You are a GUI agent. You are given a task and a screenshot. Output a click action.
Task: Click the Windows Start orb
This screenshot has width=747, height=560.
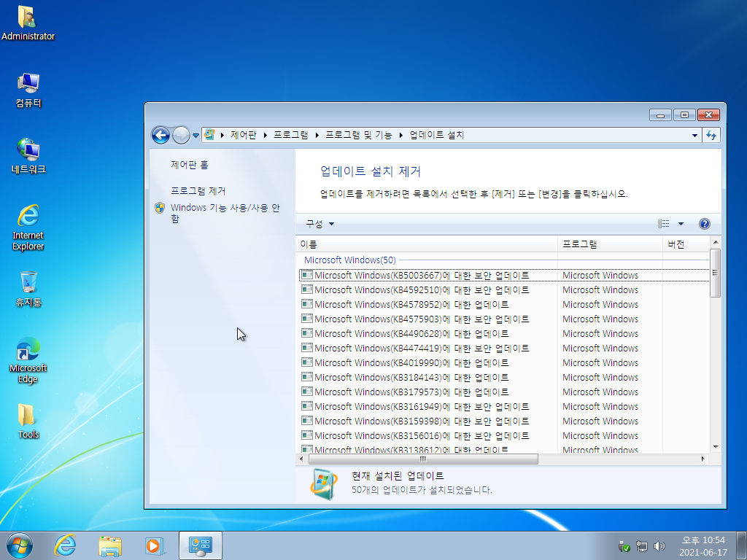click(x=20, y=545)
